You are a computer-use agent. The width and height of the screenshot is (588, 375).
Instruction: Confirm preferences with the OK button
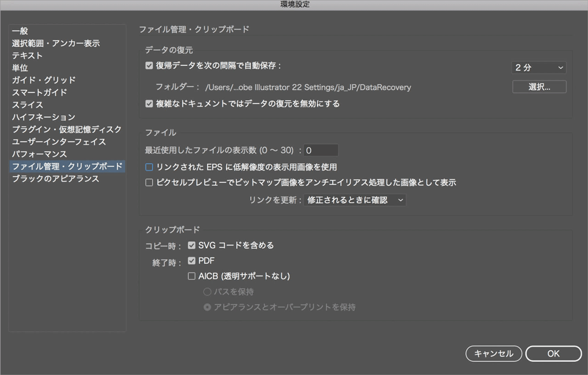coord(553,353)
